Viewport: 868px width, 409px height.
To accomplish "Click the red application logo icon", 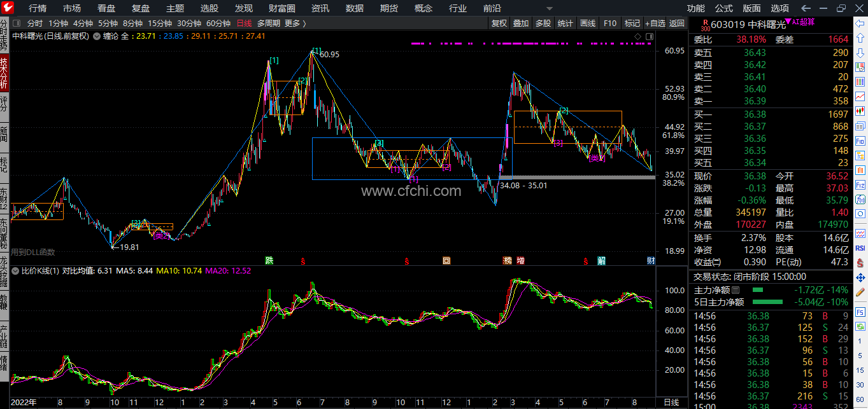I will click(8, 8).
